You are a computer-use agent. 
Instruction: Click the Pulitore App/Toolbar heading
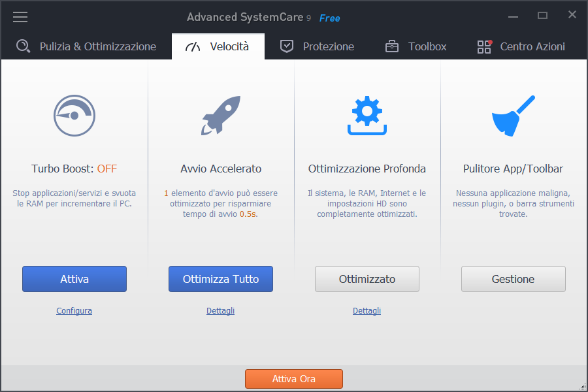pos(513,169)
